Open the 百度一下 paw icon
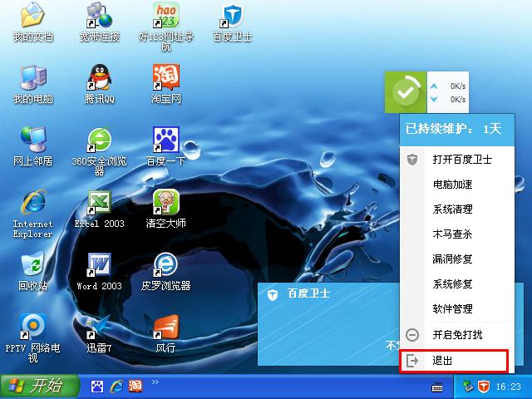 click(165, 142)
